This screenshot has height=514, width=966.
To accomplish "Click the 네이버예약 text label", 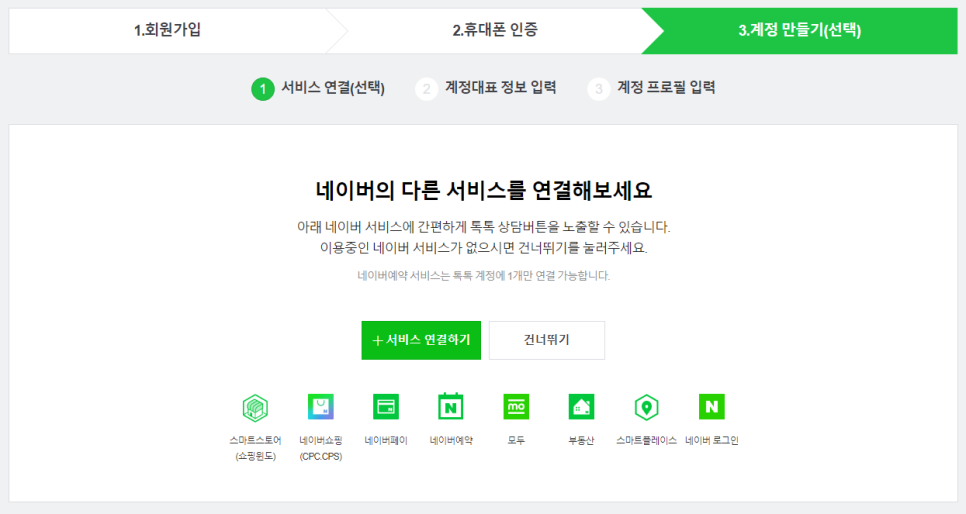I will 451,440.
